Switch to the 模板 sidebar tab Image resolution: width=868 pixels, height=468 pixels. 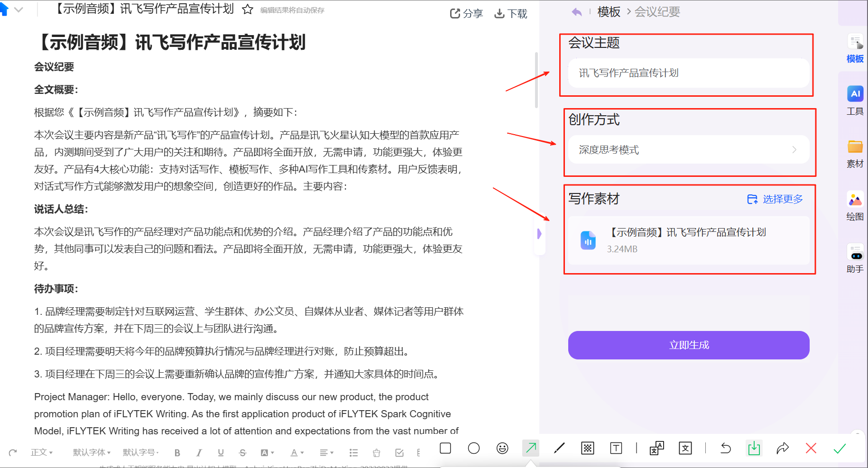pos(855,48)
